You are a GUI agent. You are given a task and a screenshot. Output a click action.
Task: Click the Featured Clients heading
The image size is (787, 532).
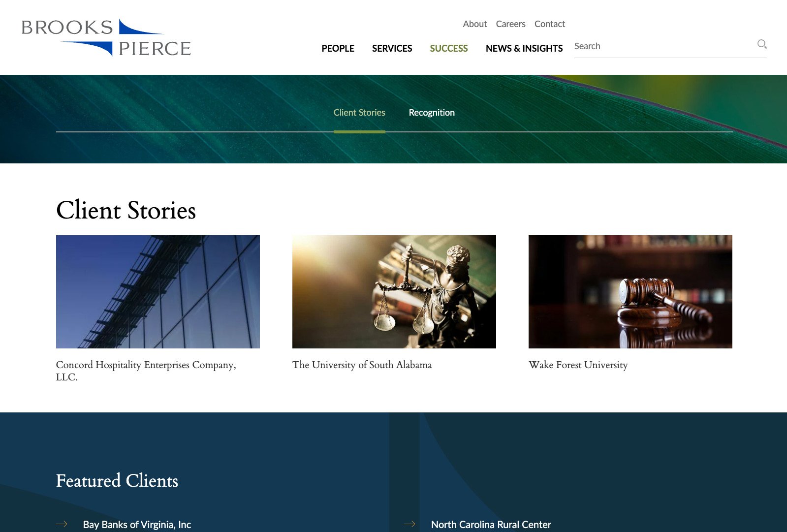[117, 481]
